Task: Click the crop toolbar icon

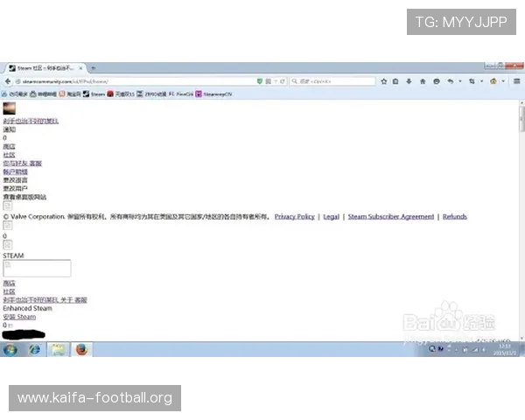Action: (472, 81)
